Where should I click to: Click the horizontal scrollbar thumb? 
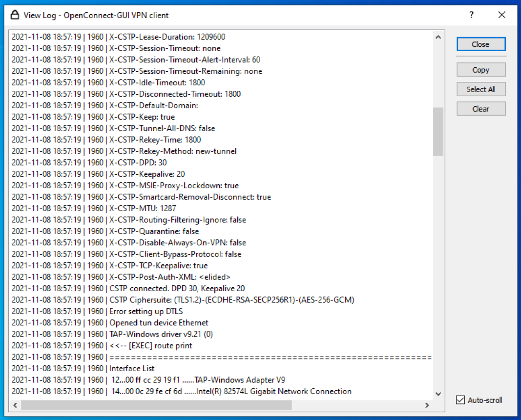click(x=156, y=405)
